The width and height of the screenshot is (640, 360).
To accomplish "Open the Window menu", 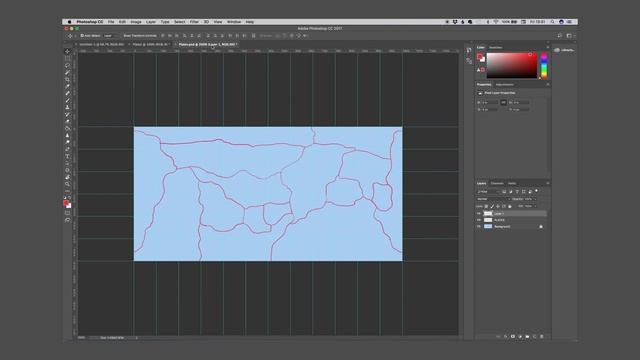I will [x=234, y=22].
